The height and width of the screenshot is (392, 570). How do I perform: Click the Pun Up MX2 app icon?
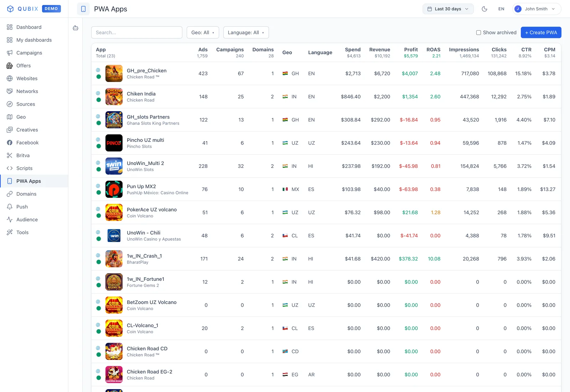coord(114,189)
